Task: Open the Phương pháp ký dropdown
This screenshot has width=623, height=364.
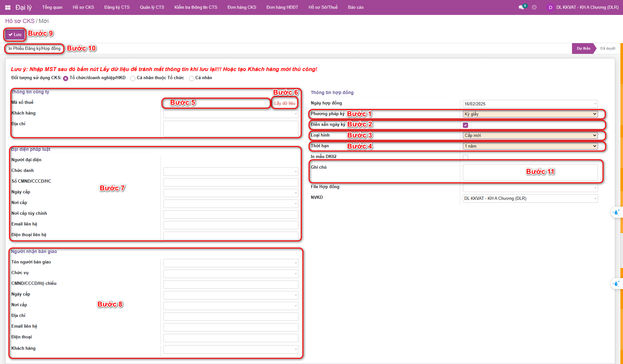Action: (x=530, y=114)
